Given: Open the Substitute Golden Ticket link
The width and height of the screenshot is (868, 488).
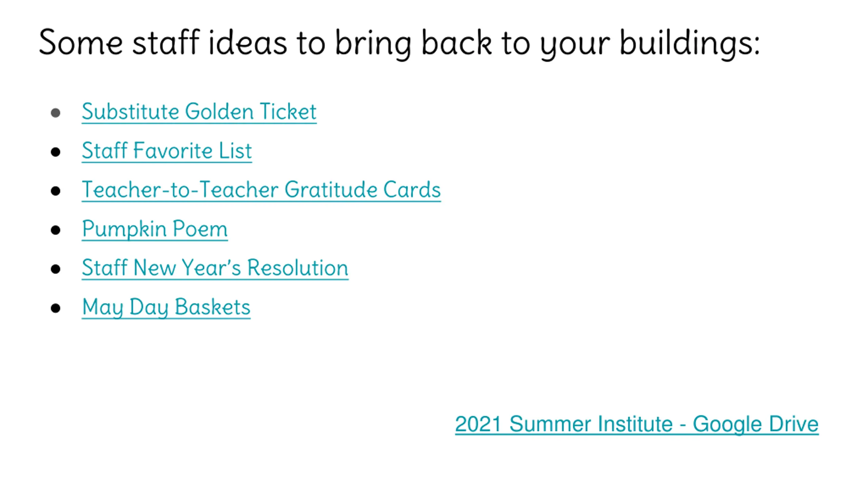Looking at the screenshot, I should click(199, 111).
